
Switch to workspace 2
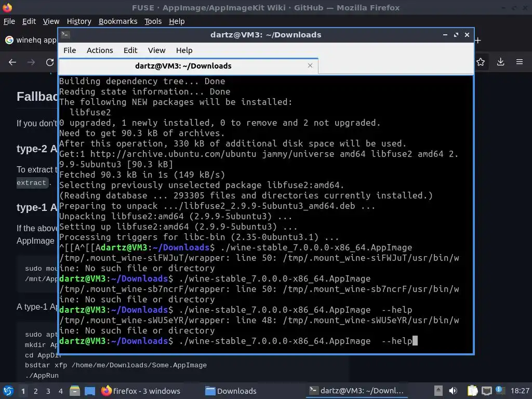[36, 391]
